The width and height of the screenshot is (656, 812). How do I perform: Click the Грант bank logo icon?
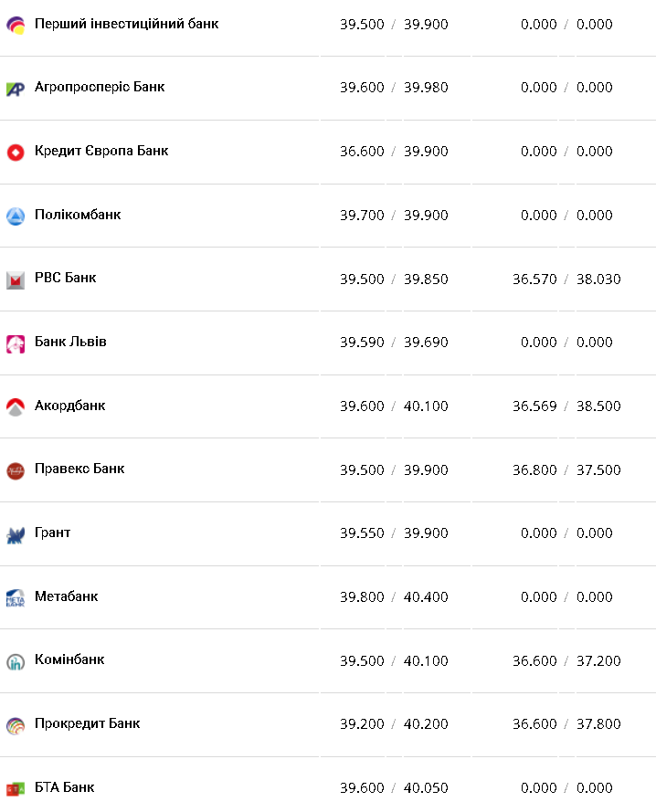click(15, 534)
